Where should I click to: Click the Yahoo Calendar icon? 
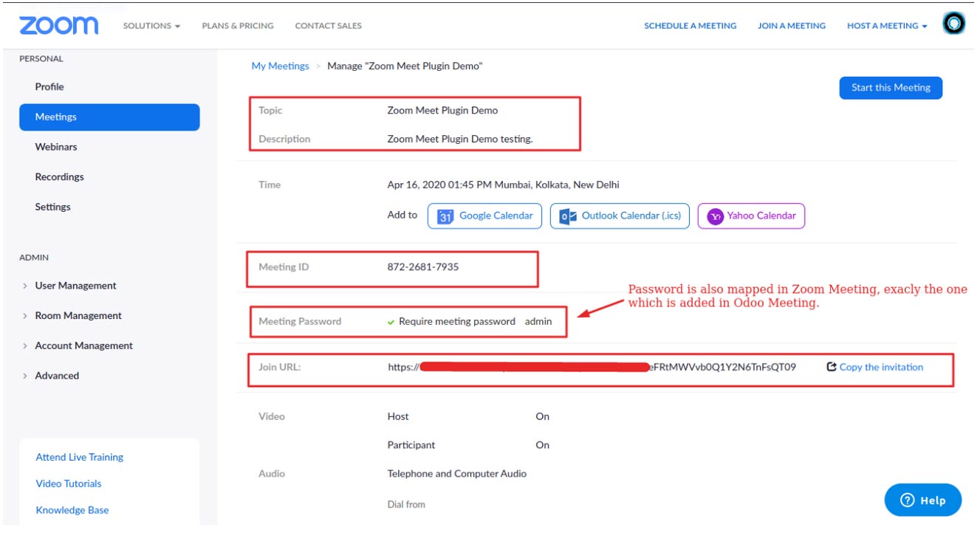[x=715, y=216]
